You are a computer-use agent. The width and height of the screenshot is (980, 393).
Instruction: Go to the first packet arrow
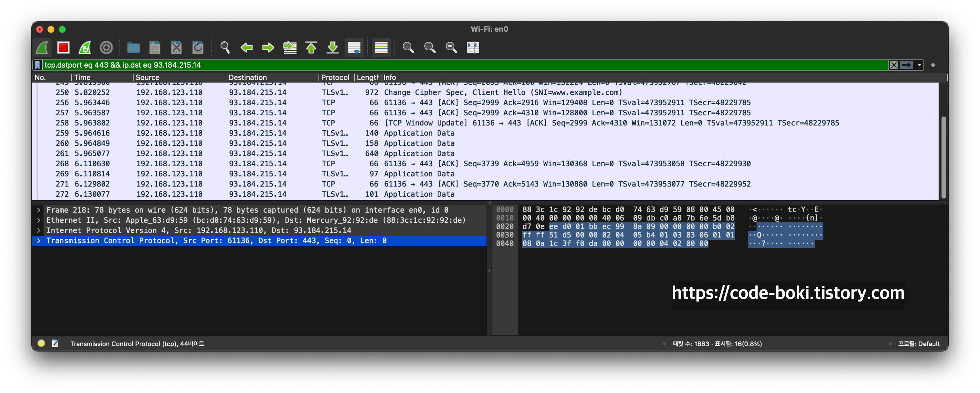311,48
